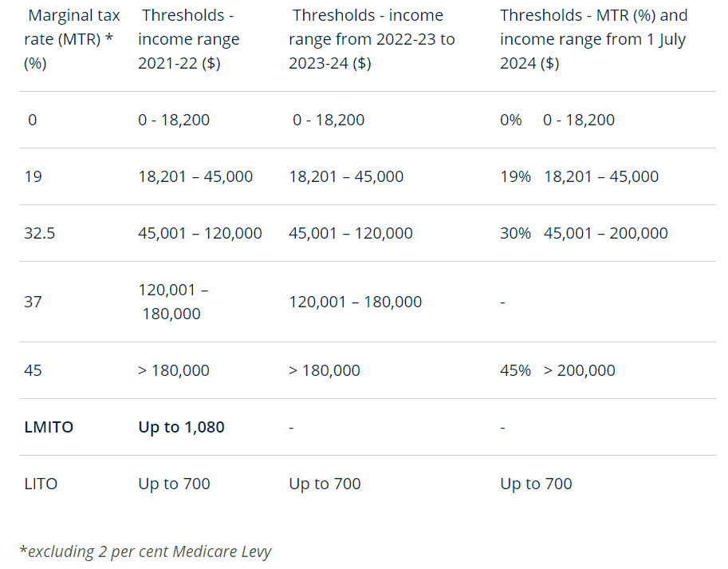Click the Marginal tax rate (MTR) header
728x569 pixels.
click(72, 39)
